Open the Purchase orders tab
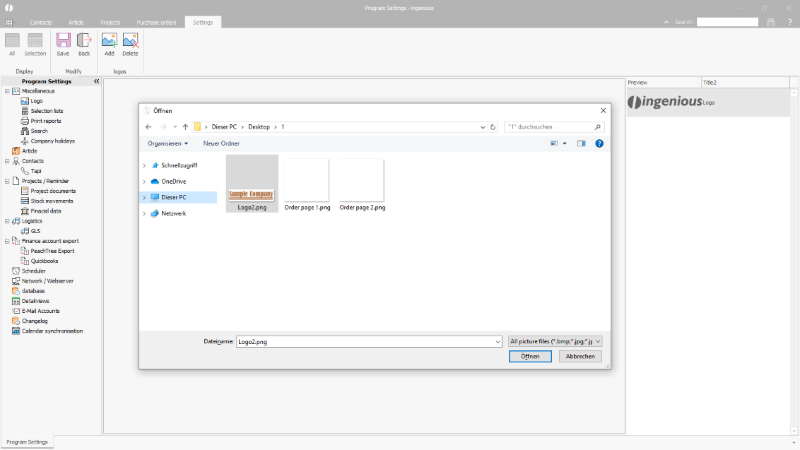 156,21
